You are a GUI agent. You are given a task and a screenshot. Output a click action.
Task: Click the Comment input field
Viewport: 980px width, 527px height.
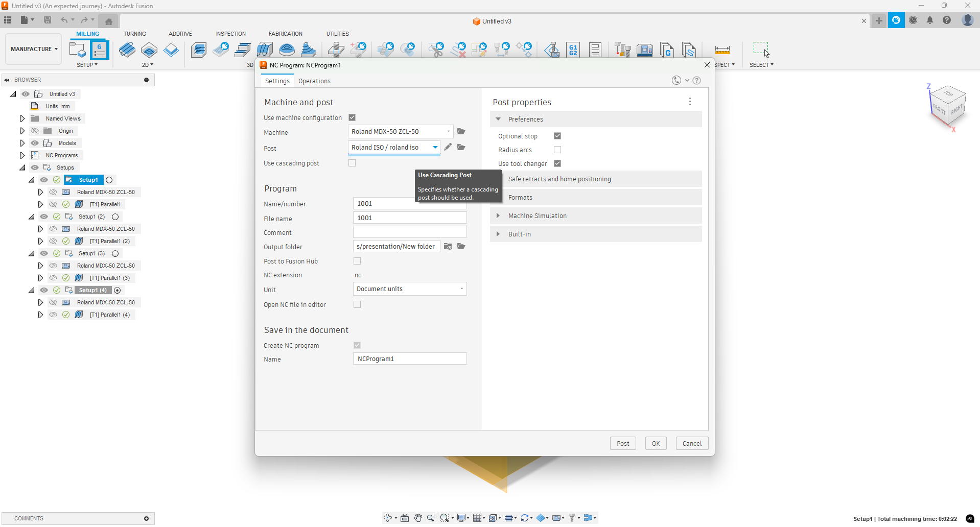[x=410, y=232]
